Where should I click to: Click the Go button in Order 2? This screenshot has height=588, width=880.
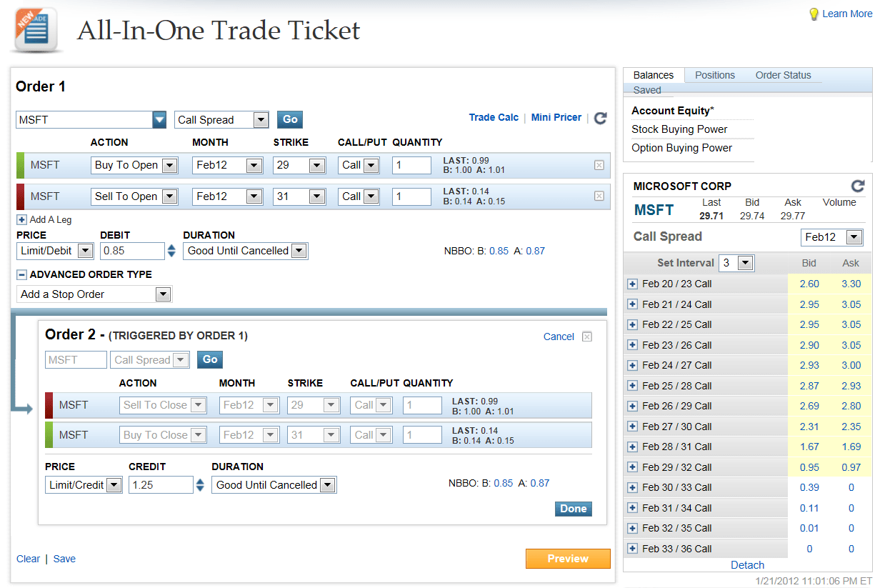coord(210,359)
